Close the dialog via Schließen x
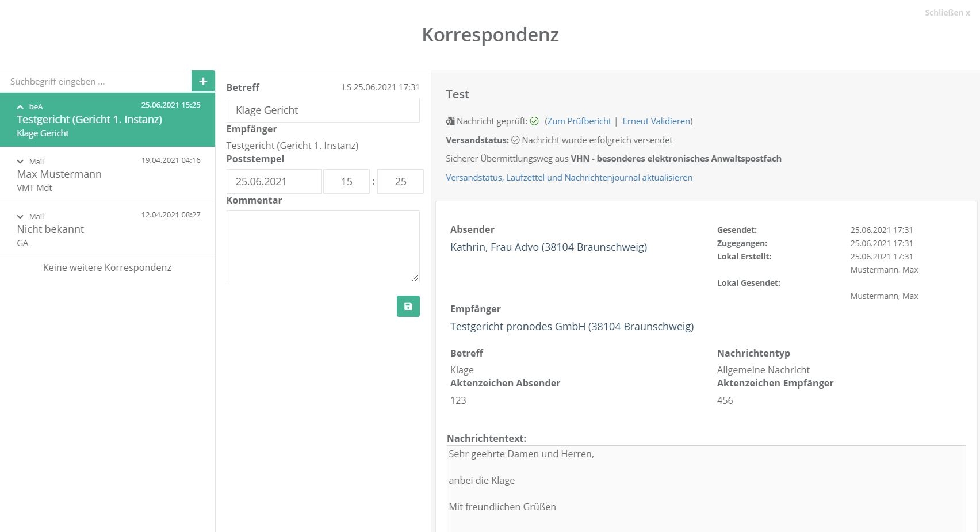980x532 pixels. click(x=947, y=13)
